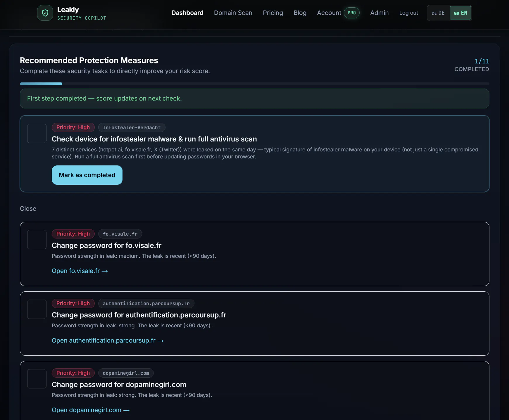
Task: Close the expanded task detail
Action: (28, 209)
